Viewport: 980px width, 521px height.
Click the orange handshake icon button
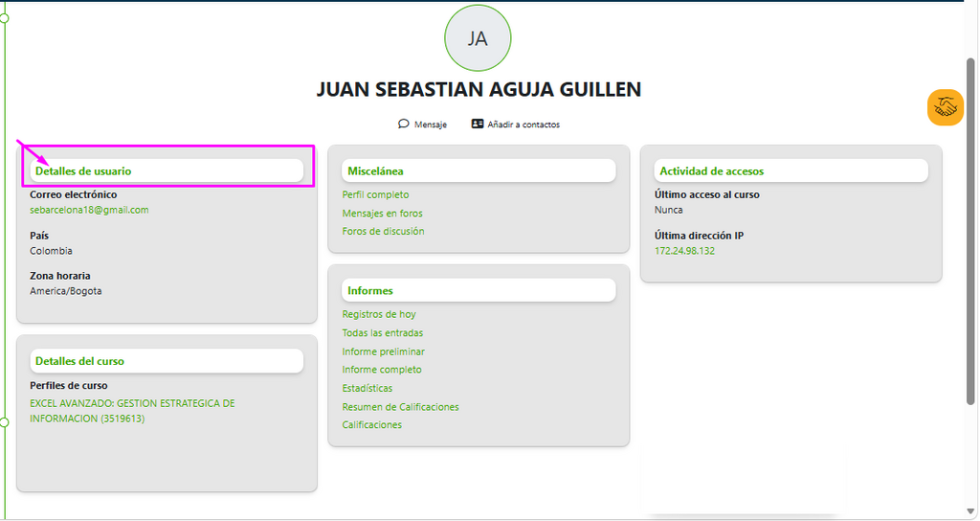coord(945,107)
